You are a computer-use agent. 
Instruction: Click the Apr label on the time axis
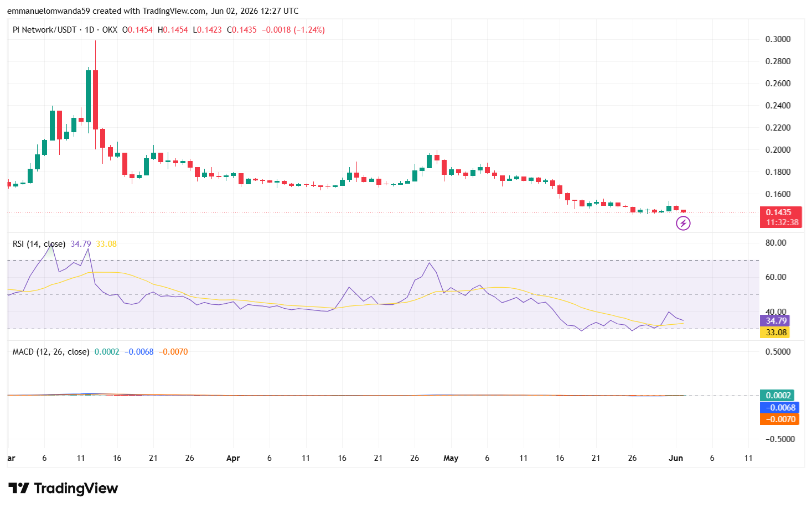[233, 458]
